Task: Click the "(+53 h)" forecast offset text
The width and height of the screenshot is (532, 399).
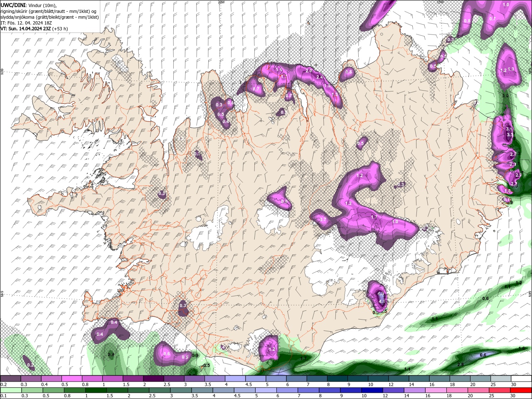Action: [x=61, y=29]
